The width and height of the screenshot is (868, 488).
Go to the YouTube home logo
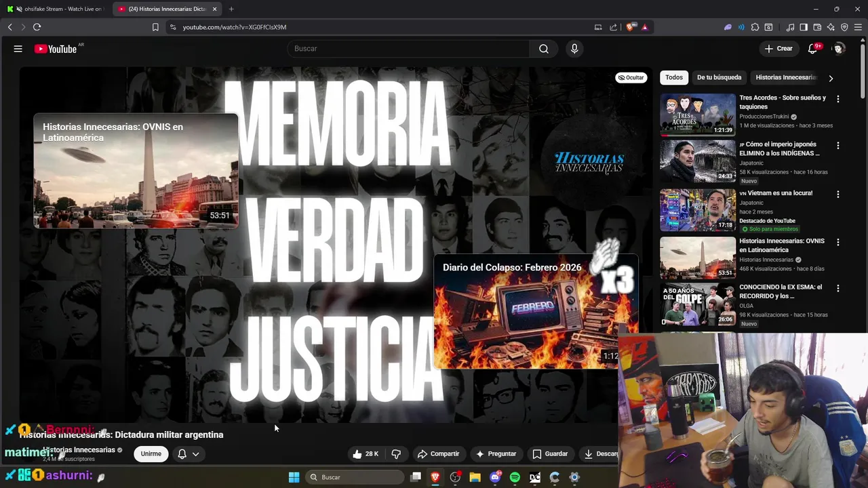[56, 49]
